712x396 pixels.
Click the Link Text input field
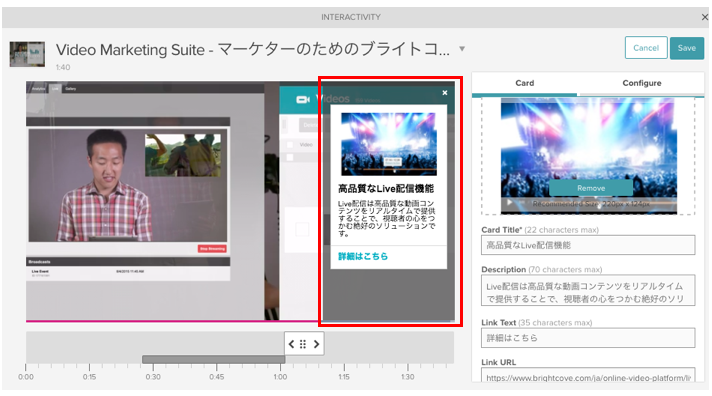(588, 338)
